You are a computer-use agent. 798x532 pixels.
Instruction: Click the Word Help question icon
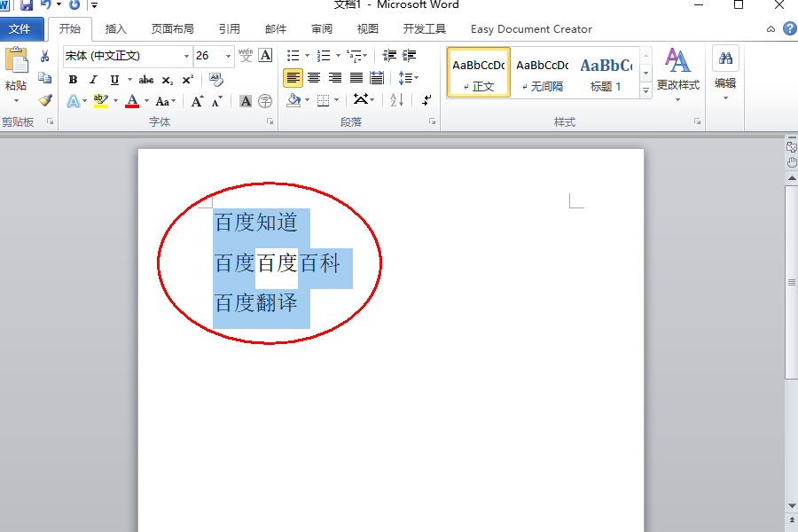789,29
